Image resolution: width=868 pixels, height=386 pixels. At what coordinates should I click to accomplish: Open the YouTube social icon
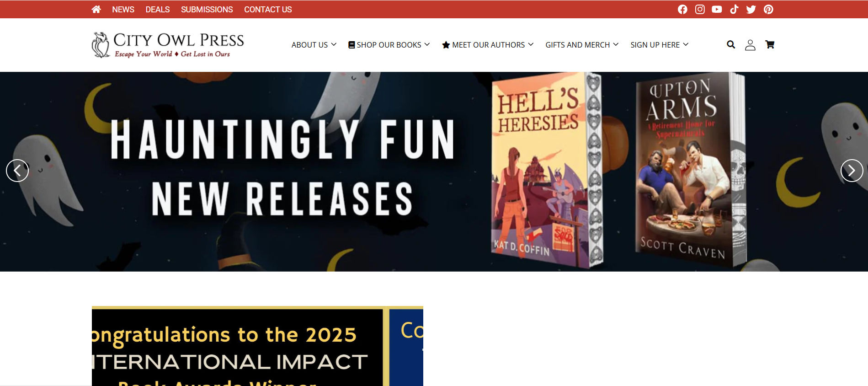click(x=717, y=9)
